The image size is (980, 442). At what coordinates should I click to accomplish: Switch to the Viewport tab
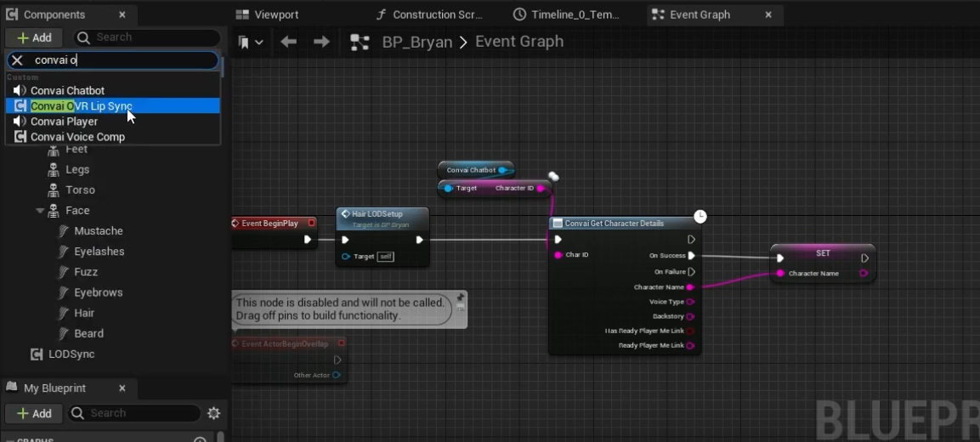coord(269,14)
